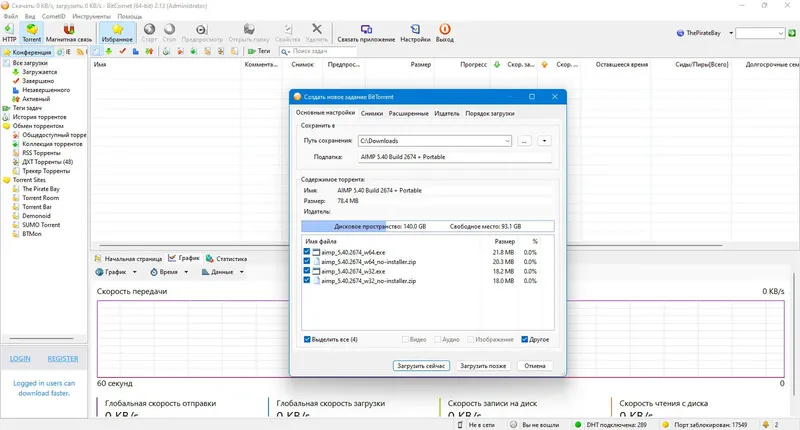Open the Вид menu
Image resolution: width=800 pixels, height=430 pixels.
point(30,16)
